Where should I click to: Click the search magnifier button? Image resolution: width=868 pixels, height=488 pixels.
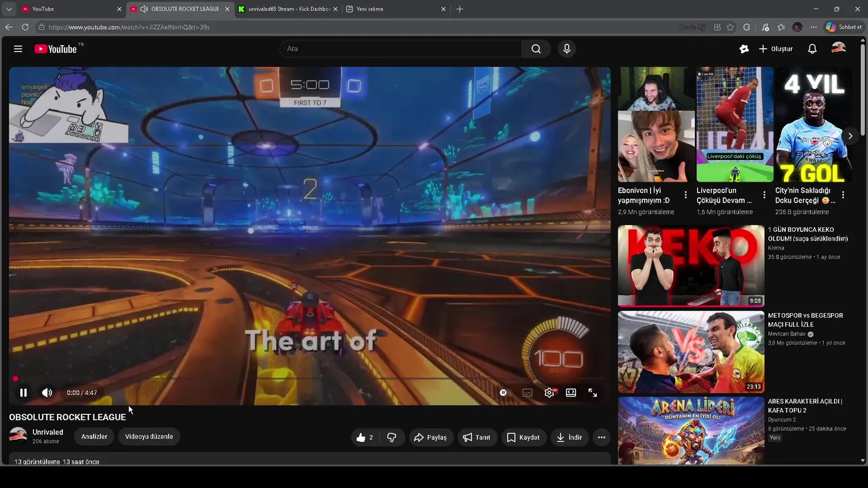(x=536, y=49)
